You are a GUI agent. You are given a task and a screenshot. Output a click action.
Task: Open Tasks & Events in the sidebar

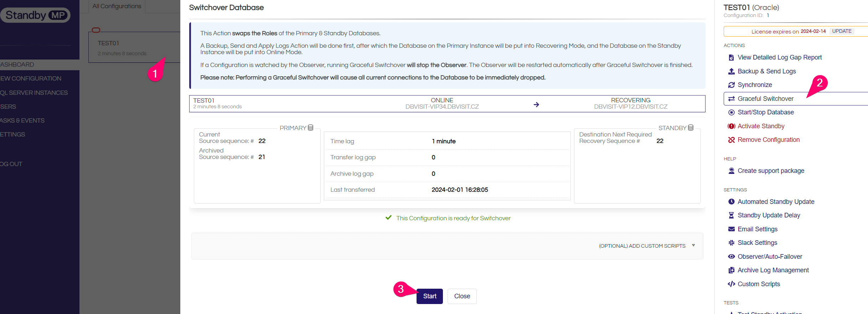click(22, 120)
